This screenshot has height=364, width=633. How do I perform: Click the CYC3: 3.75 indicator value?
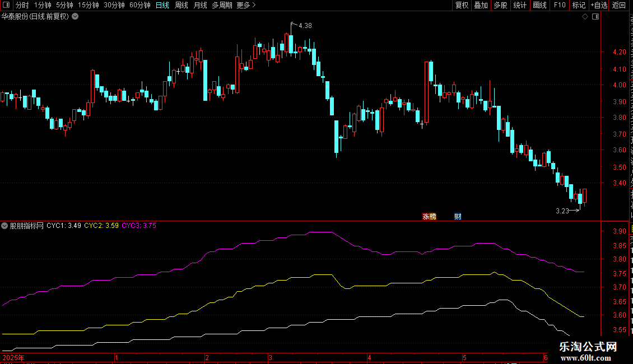pyautogui.click(x=139, y=226)
